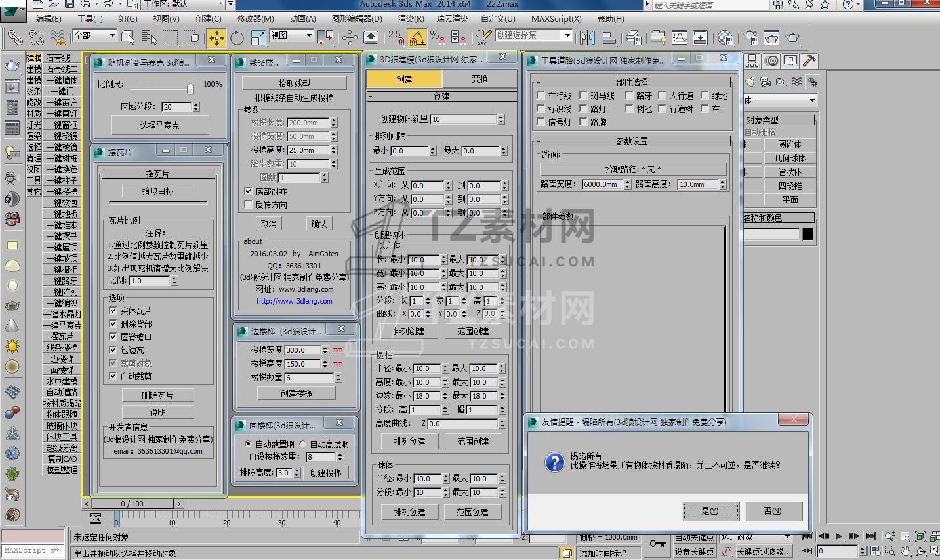940x560 pixels.
Task: Click the Render Production teapot icon
Action: coord(792,37)
